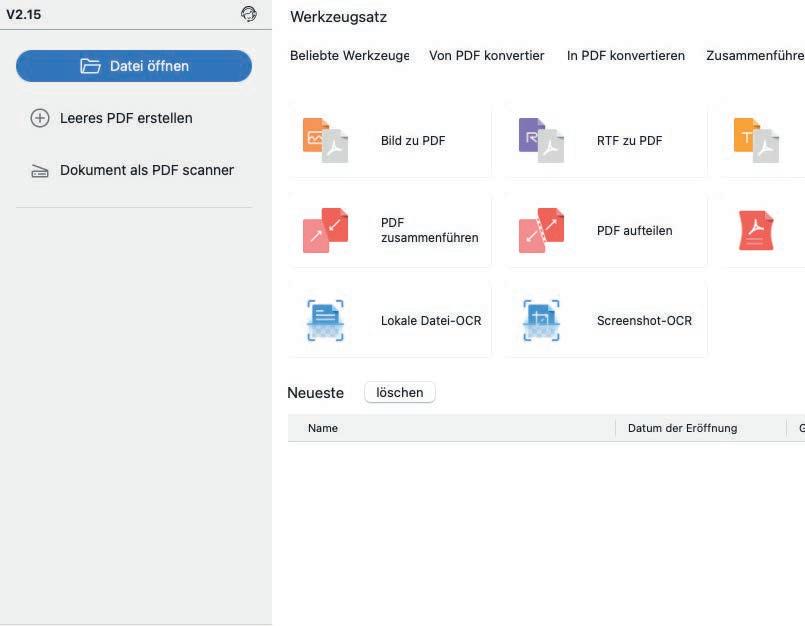805x626 pixels.
Task: Open the RTF zu PDF tool icon
Action: pos(541,140)
